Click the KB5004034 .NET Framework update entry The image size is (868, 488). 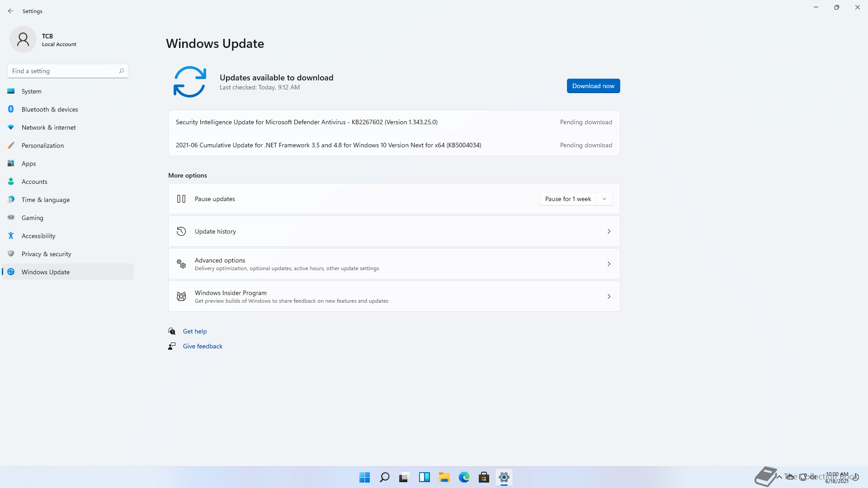click(x=394, y=145)
